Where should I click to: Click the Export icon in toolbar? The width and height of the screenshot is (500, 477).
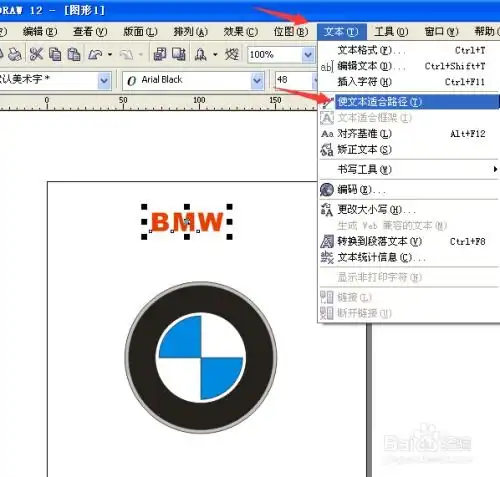pyautogui.click(x=179, y=54)
